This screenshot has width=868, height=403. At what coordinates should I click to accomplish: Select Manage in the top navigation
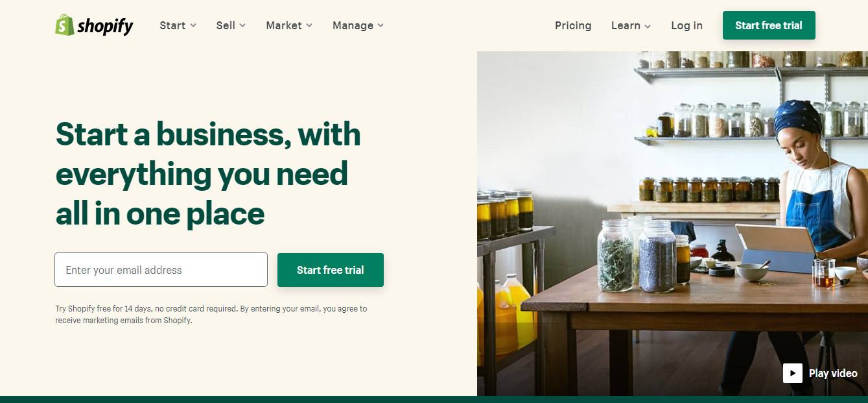[x=353, y=25]
